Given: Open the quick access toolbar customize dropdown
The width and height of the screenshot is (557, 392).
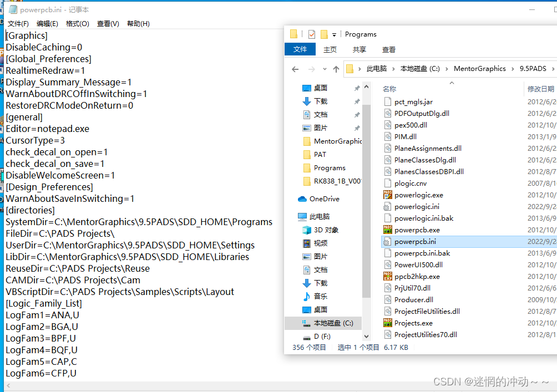Looking at the screenshot, I should (x=334, y=35).
